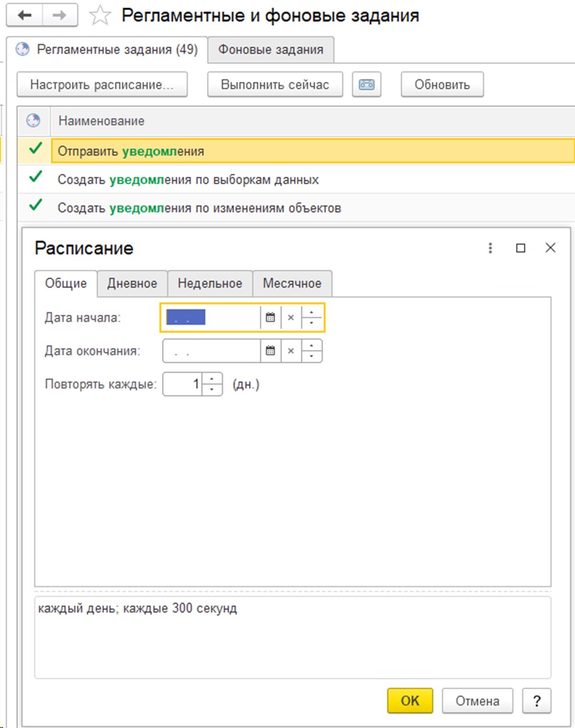Screen dimensions: 575x728
Task: Switch to Регламентные задания (49) tab
Action: click(107, 49)
